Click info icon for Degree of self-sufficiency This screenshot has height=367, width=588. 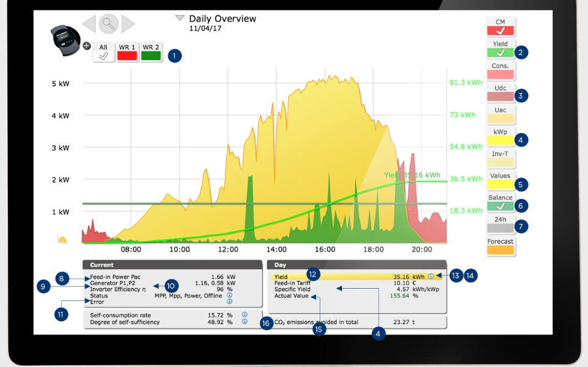coord(244,322)
